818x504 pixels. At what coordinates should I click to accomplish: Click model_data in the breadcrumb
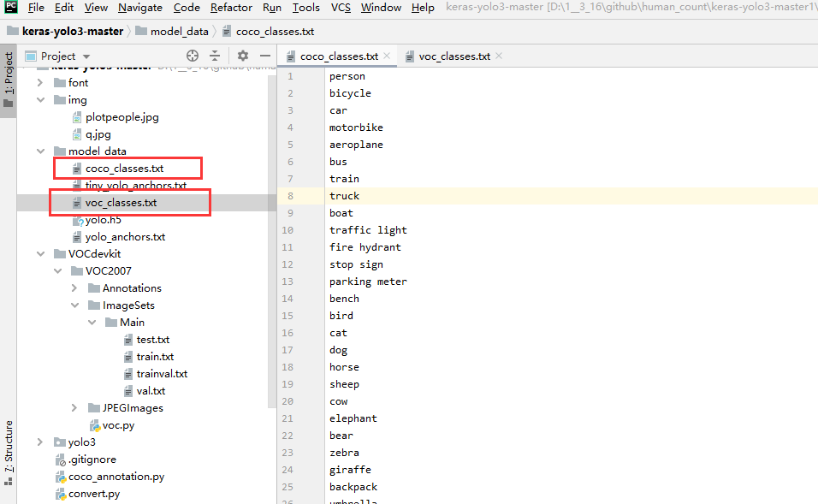coord(179,32)
